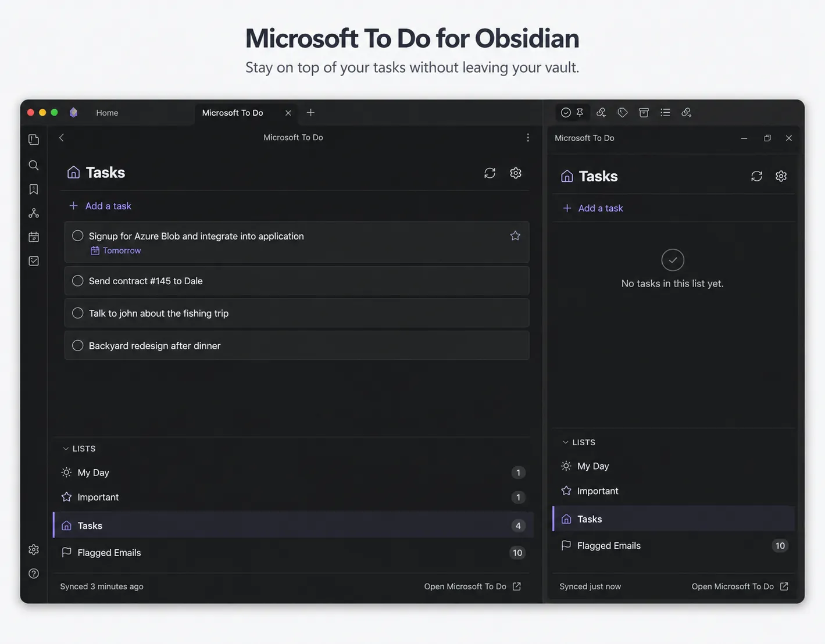
Task: Open Backyard redesign after dinner task text
Action: click(x=155, y=346)
